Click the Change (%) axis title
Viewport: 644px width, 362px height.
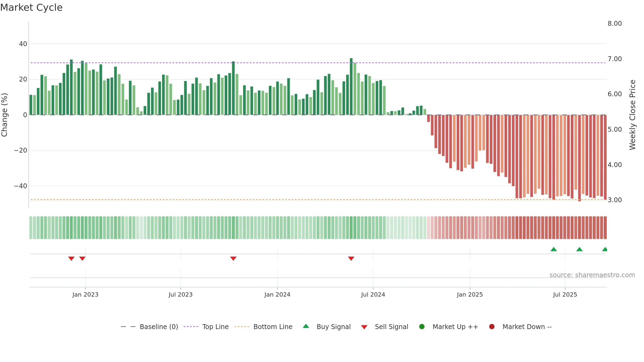click(x=4, y=115)
